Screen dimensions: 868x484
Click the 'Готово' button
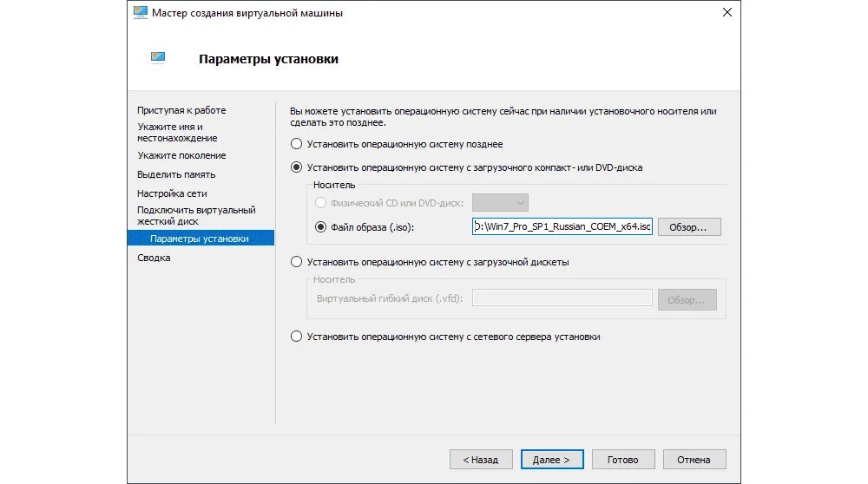click(x=623, y=459)
